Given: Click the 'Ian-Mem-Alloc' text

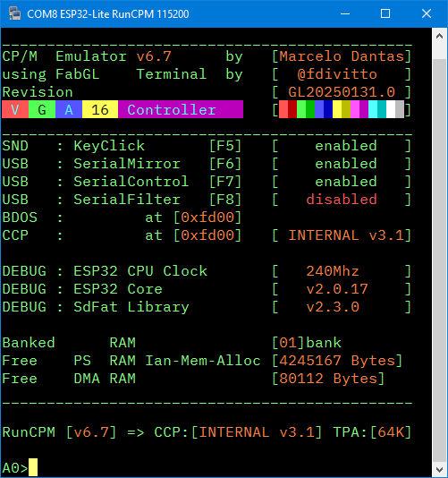Looking at the screenshot, I should click(203, 361).
